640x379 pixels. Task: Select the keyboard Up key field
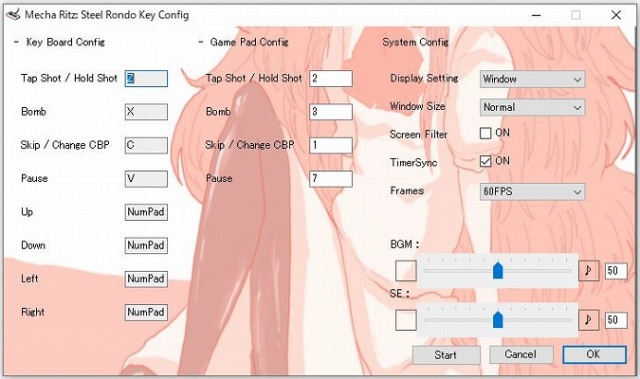coord(146,212)
